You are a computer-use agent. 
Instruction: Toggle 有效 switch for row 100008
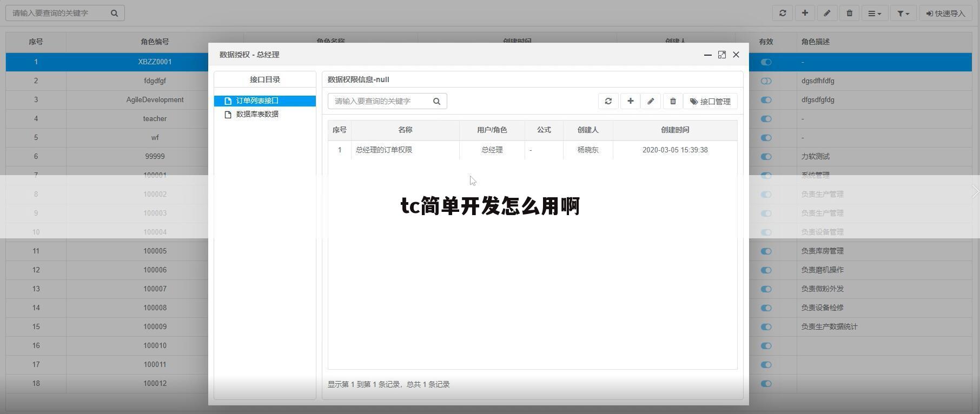coord(766,308)
